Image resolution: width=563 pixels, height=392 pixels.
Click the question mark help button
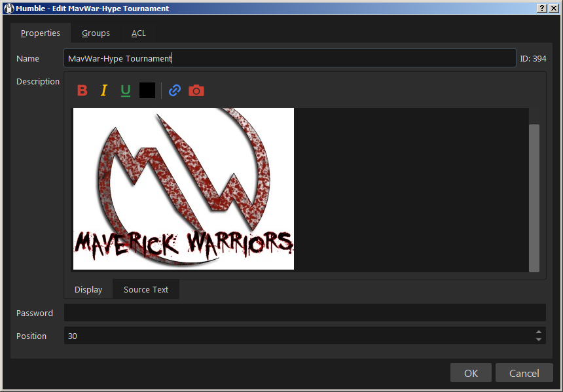(x=542, y=9)
